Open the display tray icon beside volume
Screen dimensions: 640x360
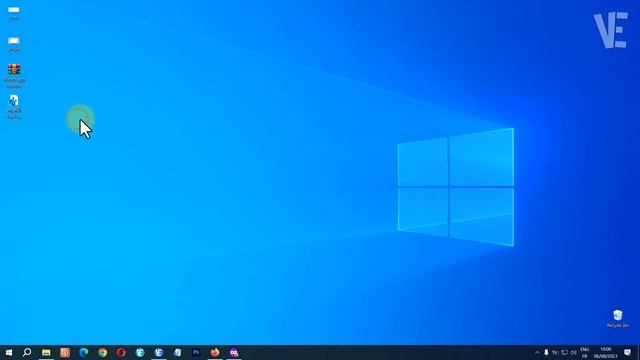pyautogui.click(x=564, y=353)
